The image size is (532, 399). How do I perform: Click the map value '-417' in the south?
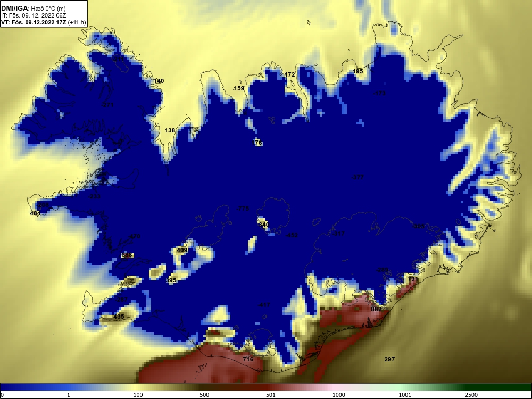(x=264, y=305)
